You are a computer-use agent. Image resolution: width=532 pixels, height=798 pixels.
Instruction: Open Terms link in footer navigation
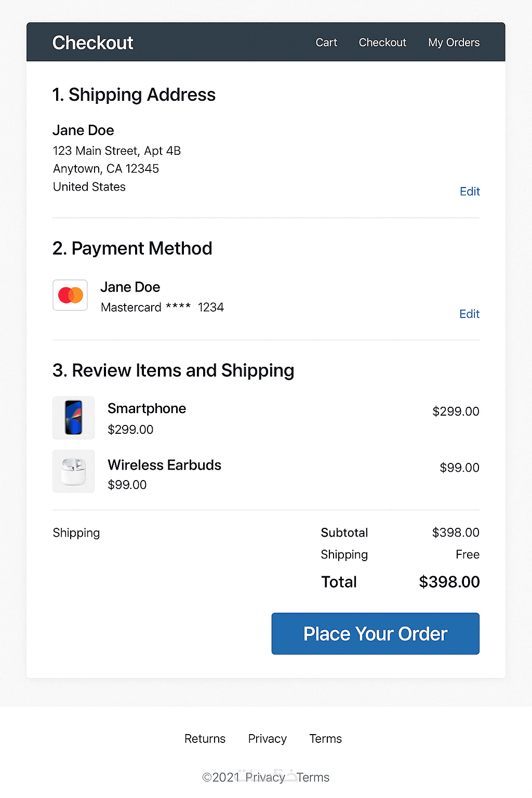click(x=325, y=739)
